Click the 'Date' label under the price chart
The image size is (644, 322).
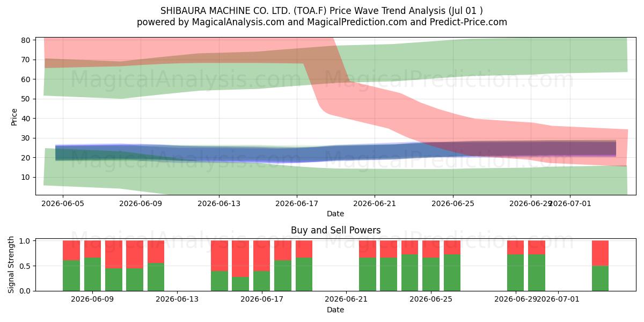coord(335,214)
